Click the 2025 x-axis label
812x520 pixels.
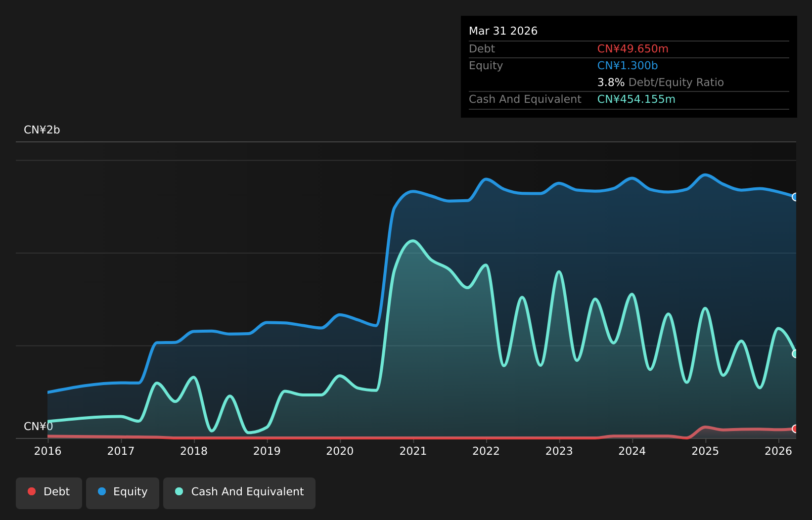click(x=705, y=451)
